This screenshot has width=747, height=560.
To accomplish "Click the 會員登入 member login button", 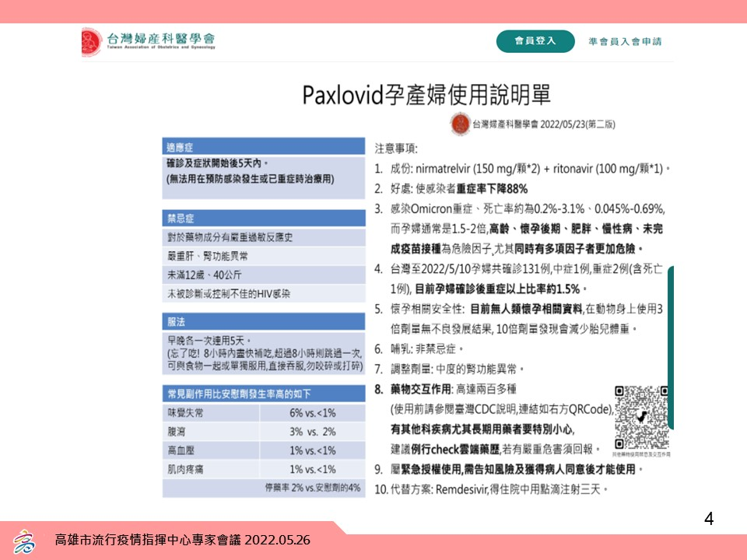I will point(535,41).
